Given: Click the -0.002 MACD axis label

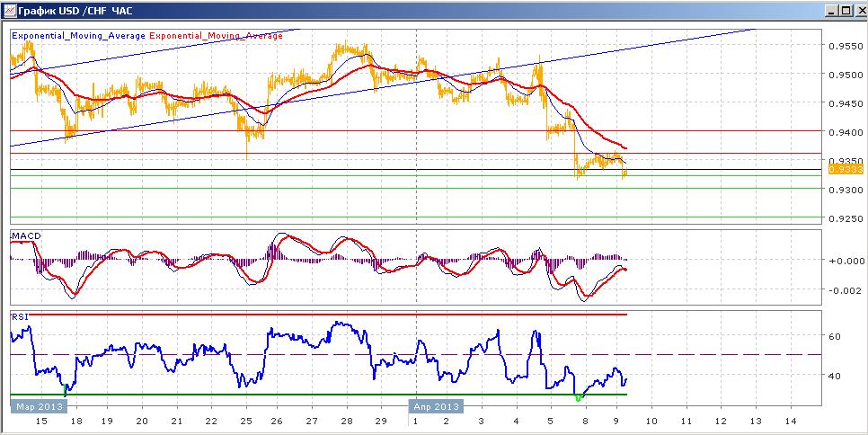Looking at the screenshot, I should click(846, 291).
